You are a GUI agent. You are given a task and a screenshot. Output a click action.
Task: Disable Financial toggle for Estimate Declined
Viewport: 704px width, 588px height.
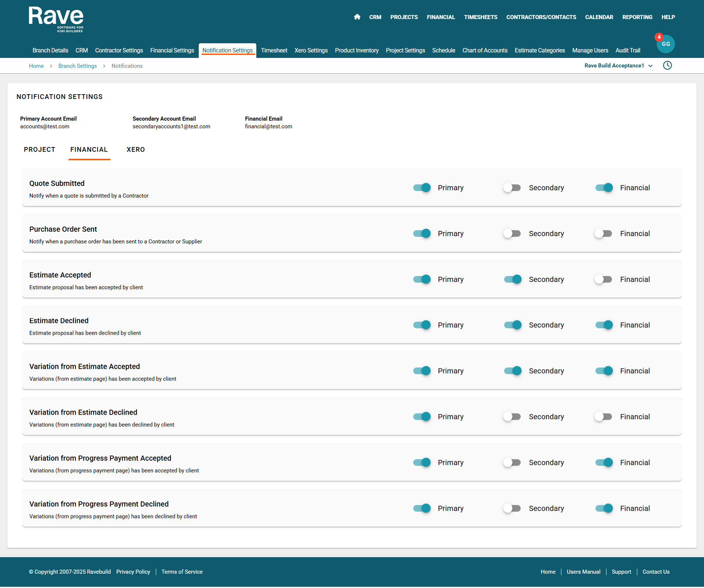click(x=604, y=325)
